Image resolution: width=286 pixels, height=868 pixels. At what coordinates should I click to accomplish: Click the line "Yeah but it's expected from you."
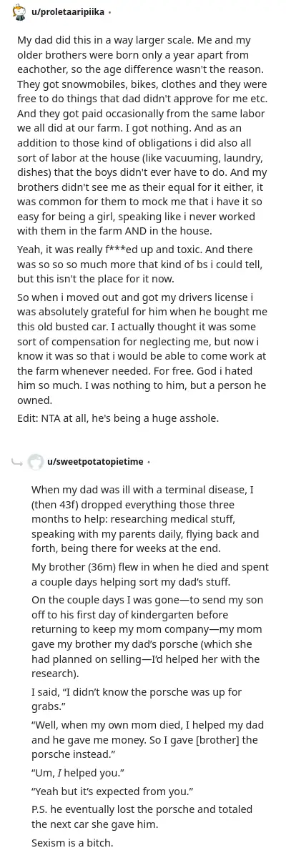coord(112,791)
